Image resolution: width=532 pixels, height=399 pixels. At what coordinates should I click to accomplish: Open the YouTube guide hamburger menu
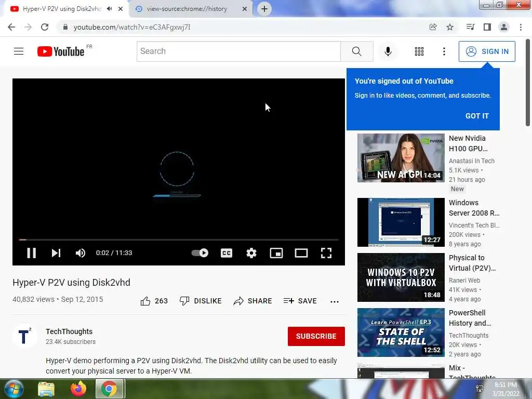19,51
